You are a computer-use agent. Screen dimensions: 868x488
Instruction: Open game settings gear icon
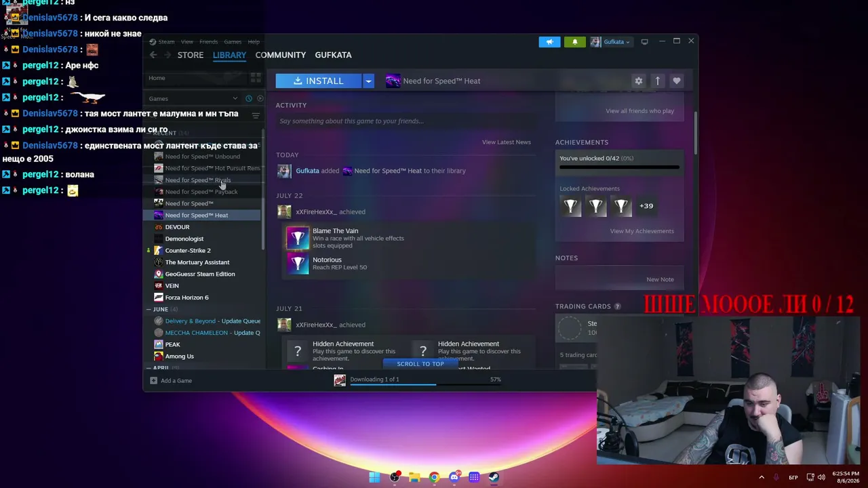(x=638, y=81)
